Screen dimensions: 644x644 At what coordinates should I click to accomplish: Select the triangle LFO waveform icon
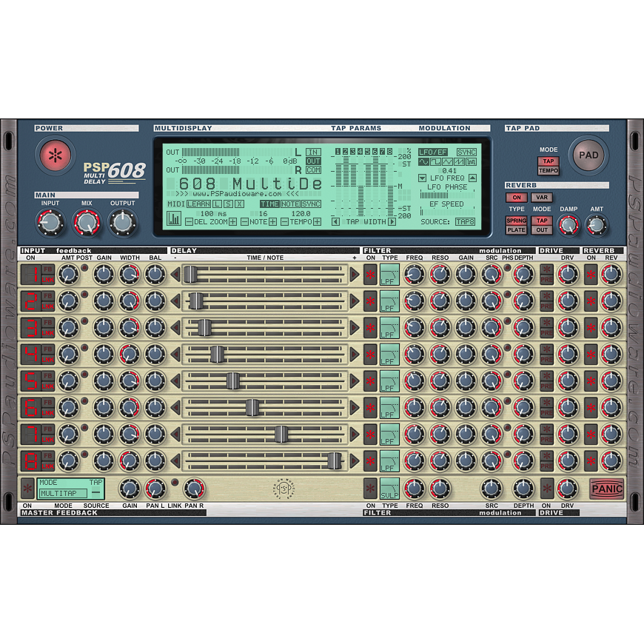447,162
